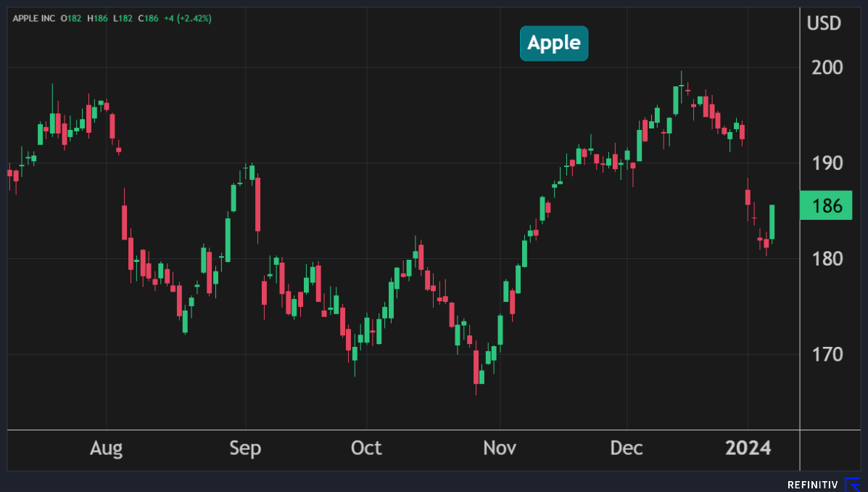The width and height of the screenshot is (868, 492).
Task: Select the 2024 marker on time axis
Action: pos(748,448)
